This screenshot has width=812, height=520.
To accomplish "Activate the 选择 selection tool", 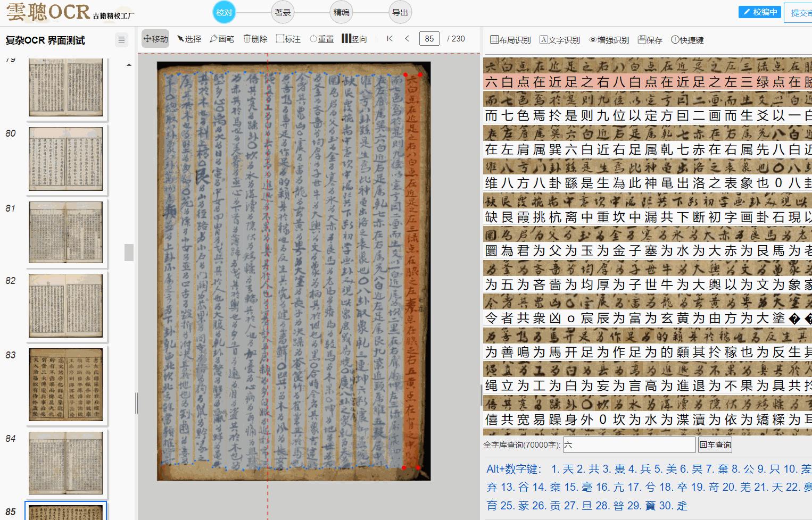I will tap(189, 39).
